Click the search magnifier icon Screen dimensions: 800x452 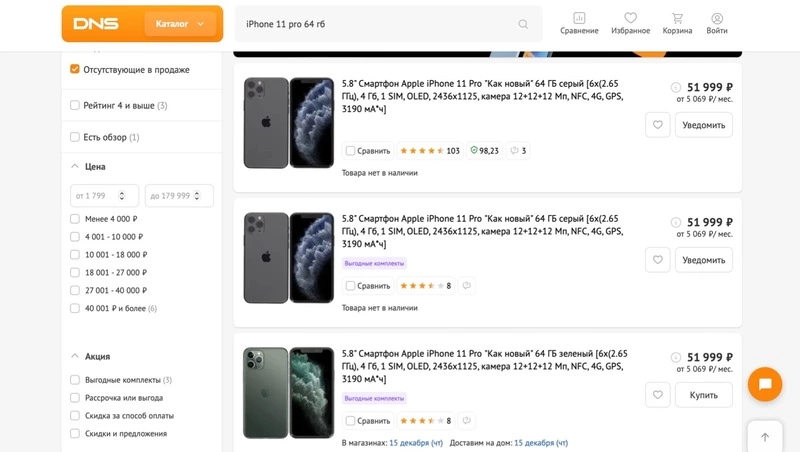(523, 24)
